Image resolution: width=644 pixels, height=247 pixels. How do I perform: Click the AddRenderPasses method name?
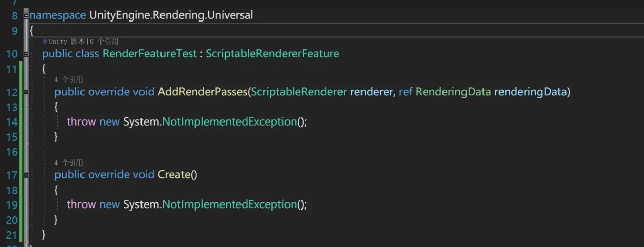point(203,92)
